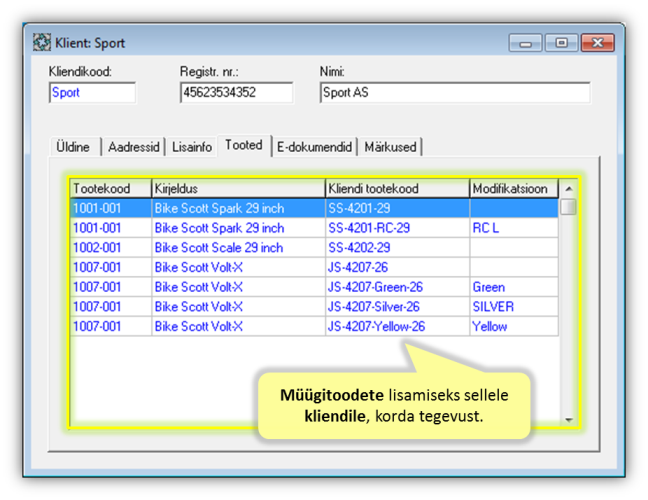This screenshot has height=500, width=648.
Task: Minimize the Klient: Sport window
Action: click(525, 43)
